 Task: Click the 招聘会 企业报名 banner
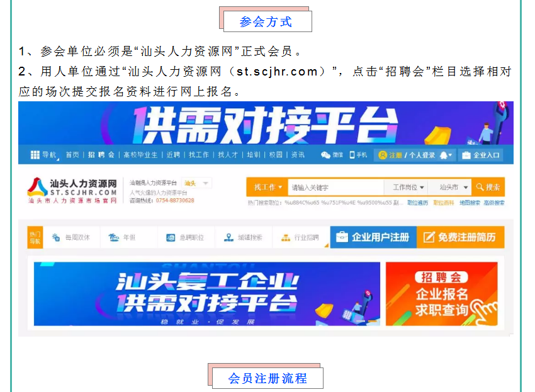coord(441,294)
